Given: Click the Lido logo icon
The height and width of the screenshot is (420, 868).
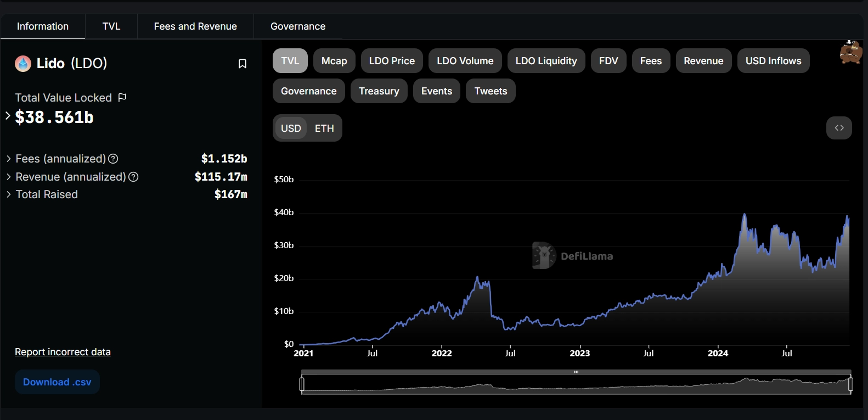Looking at the screenshot, I should click(23, 64).
